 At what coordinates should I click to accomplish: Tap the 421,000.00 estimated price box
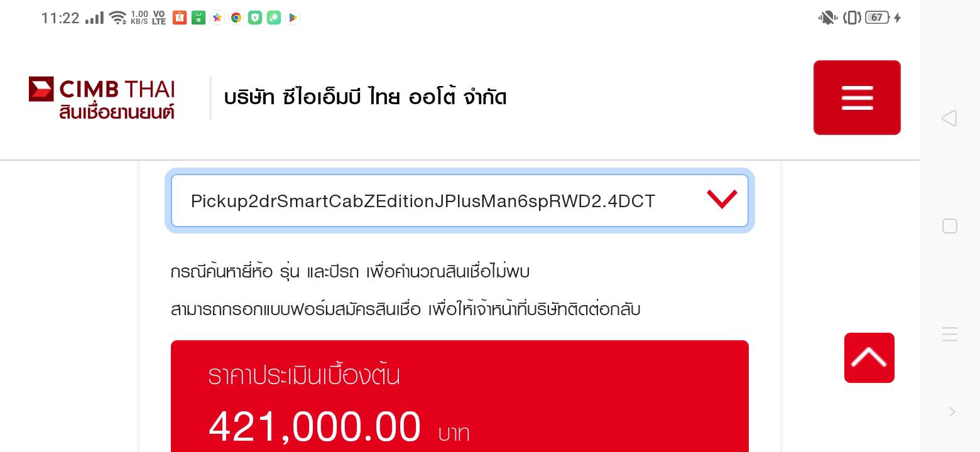[x=459, y=396]
